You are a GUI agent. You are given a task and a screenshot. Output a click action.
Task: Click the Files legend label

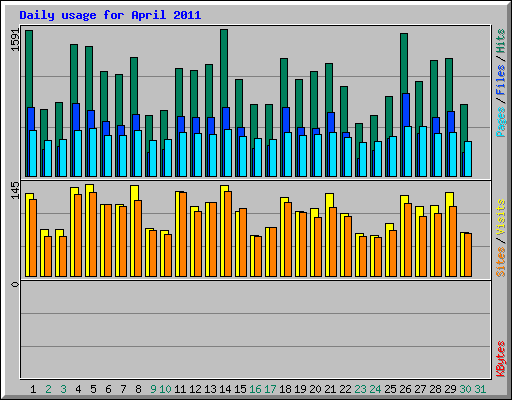[x=501, y=80]
